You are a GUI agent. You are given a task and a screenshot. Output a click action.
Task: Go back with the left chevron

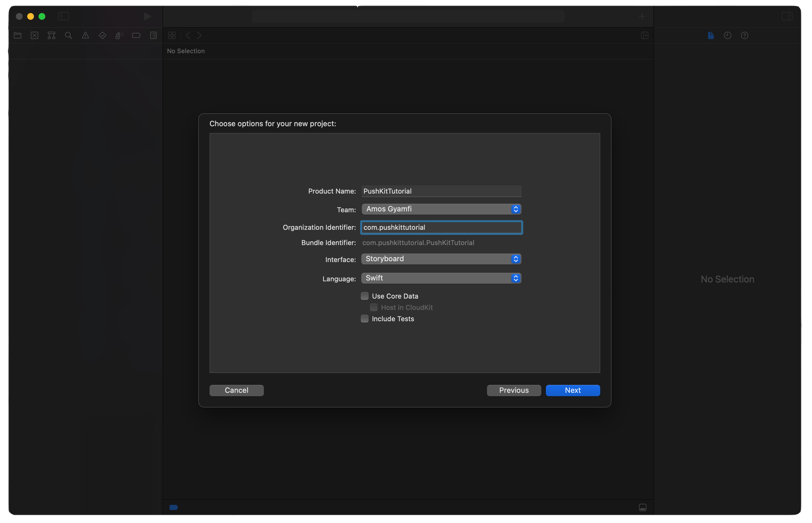coord(188,35)
